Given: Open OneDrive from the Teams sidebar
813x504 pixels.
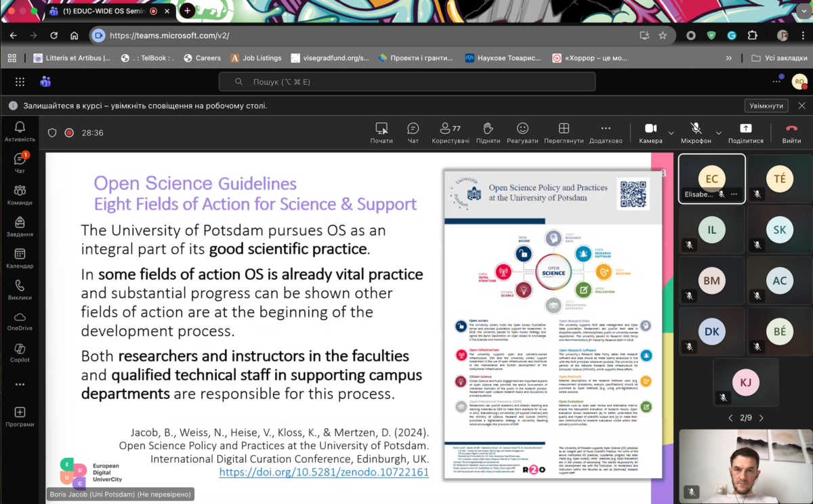Looking at the screenshot, I should click(20, 321).
